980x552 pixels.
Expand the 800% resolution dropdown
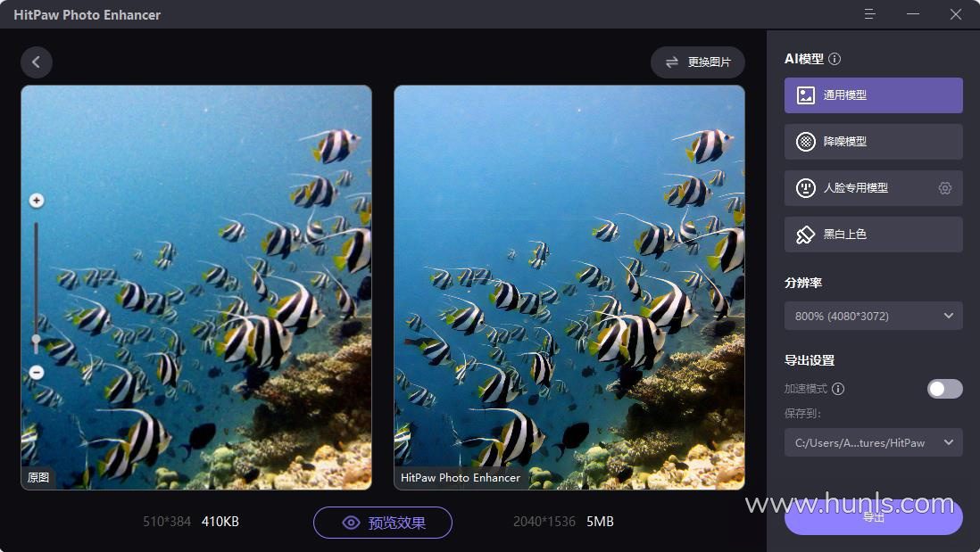coord(873,316)
